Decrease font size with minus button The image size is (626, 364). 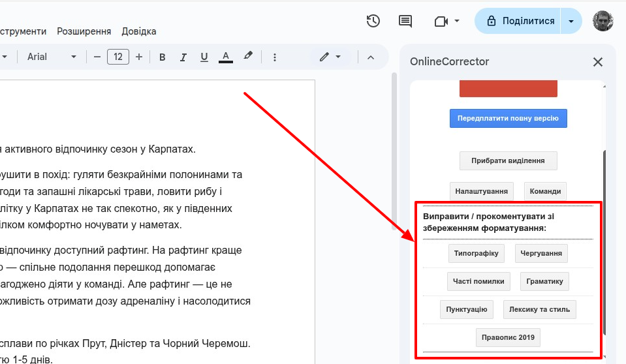click(97, 57)
